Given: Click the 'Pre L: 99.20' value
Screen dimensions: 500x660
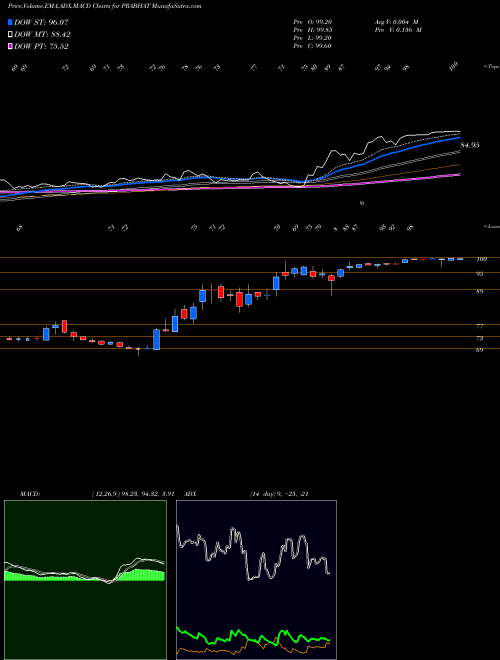Looking at the screenshot, I should pos(313,38).
